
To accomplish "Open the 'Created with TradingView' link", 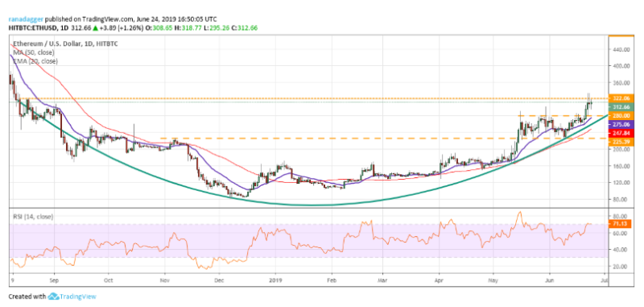I will [52, 296].
